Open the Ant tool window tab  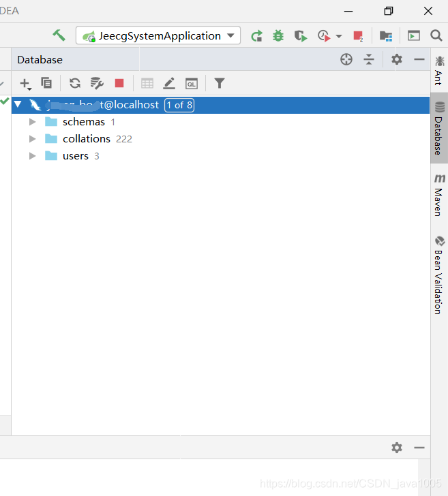coord(439,71)
